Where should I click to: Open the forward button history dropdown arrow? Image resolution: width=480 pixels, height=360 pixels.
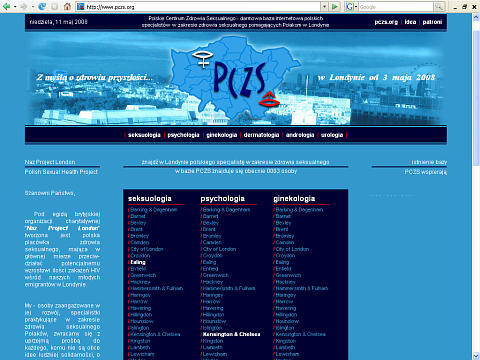33,7
